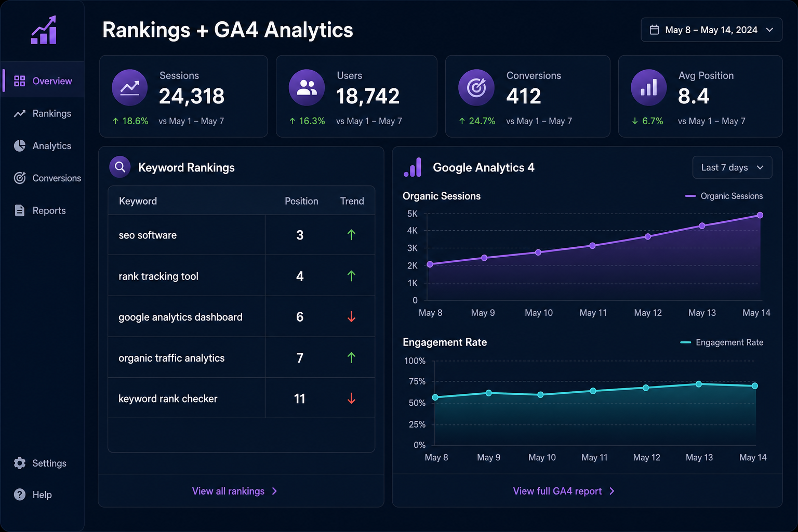This screenshot has width=798, height=532.
Task: Click the Rankings + GA4 Analytics heading
Action: (228, 30)
